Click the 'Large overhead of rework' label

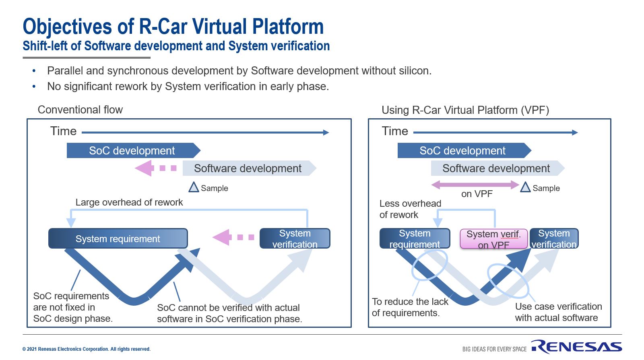click(129, 202)
